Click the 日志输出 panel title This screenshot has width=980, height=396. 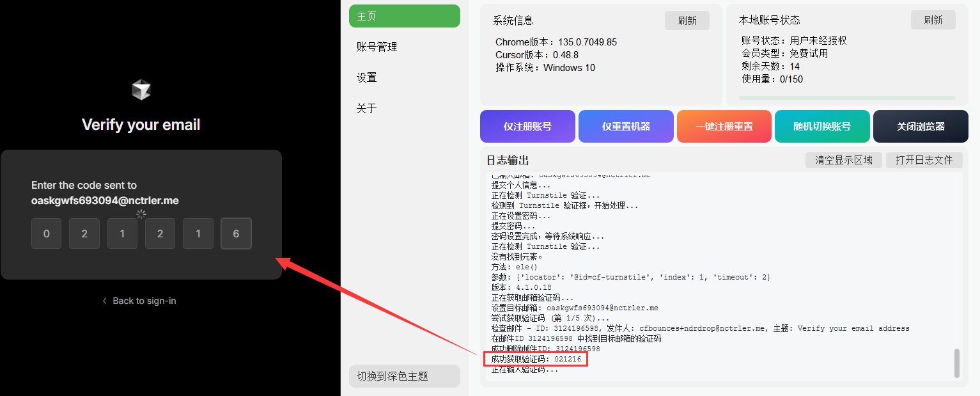click(508, 160)
